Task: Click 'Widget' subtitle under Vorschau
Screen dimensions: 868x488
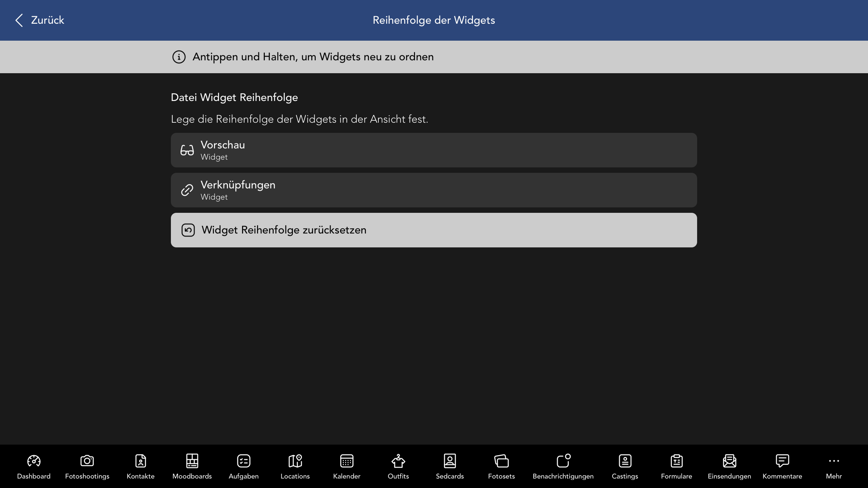Action: 214,157
